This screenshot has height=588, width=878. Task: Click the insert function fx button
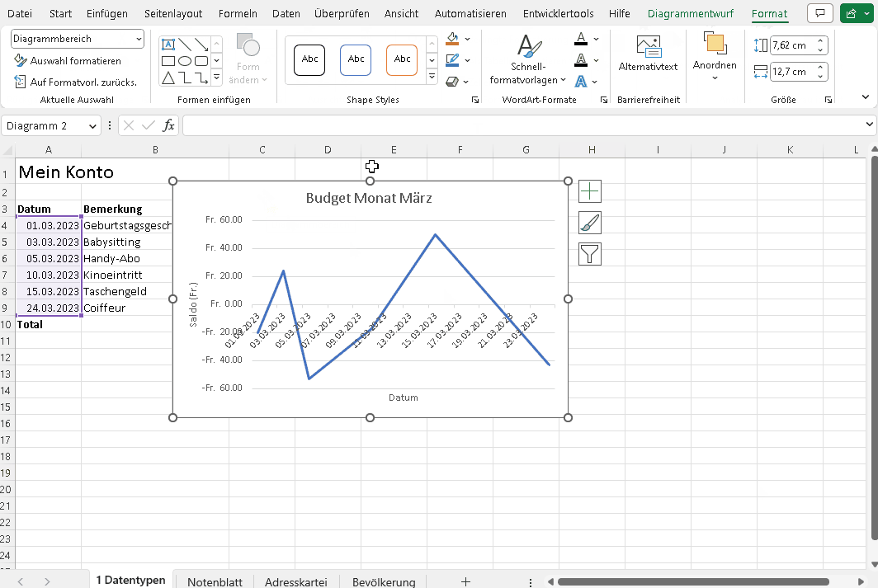168,125
